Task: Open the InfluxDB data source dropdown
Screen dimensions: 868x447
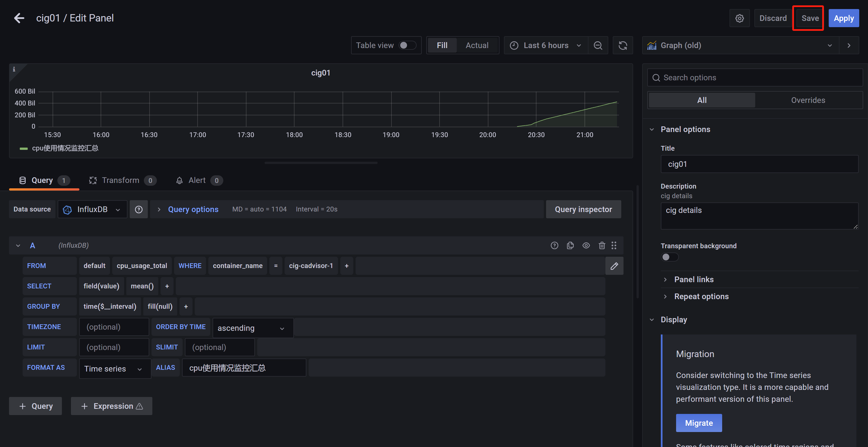Action: (x=92, y=209)
